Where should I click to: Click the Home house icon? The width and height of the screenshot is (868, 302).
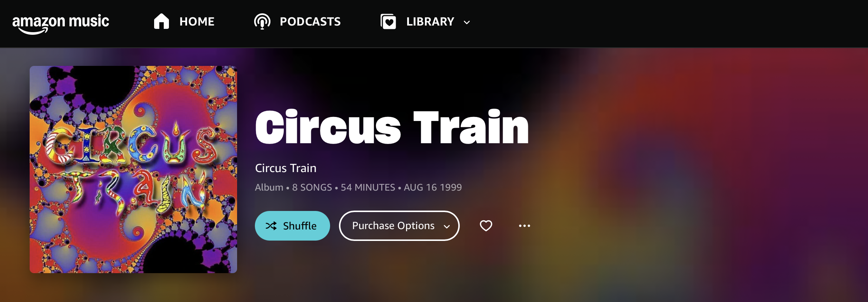click(162, 21)
